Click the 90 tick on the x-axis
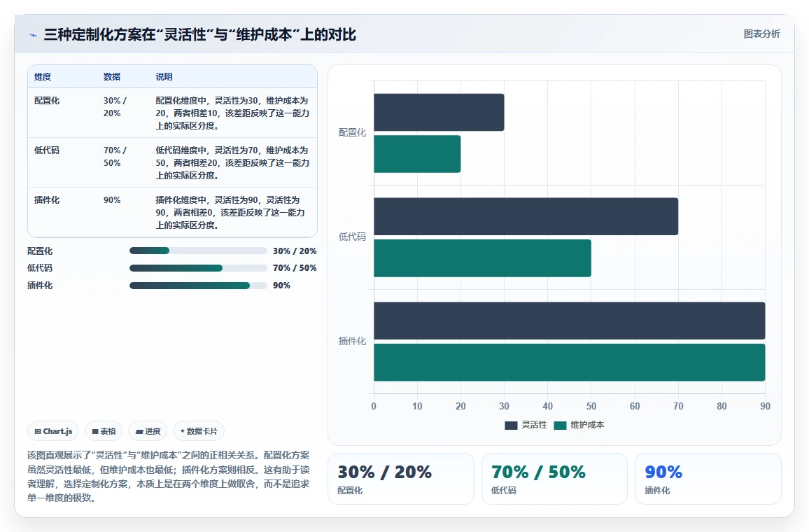This screenshot has width=809, height=532. [x=765, y=406]
